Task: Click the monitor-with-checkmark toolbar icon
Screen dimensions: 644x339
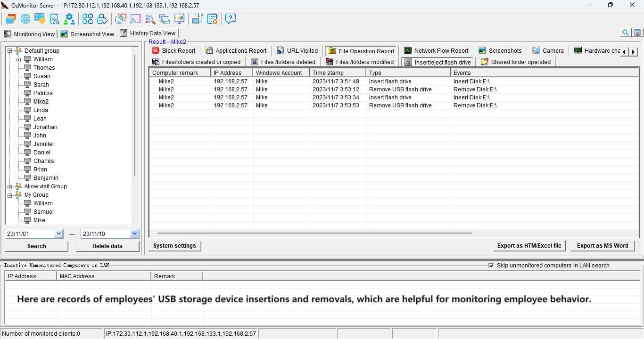Action: point(120,18)
